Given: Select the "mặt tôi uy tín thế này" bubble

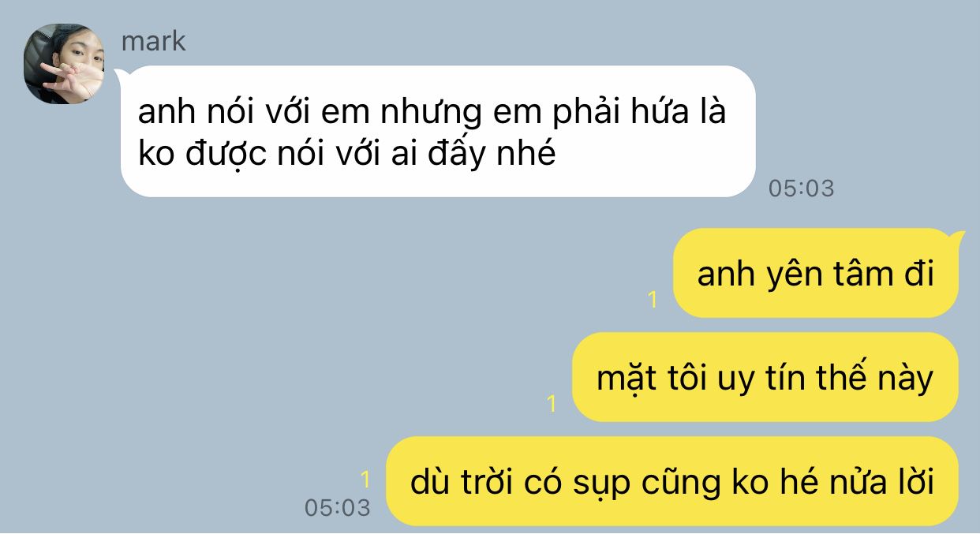Looking at the screenshot, I should (765, 378).
